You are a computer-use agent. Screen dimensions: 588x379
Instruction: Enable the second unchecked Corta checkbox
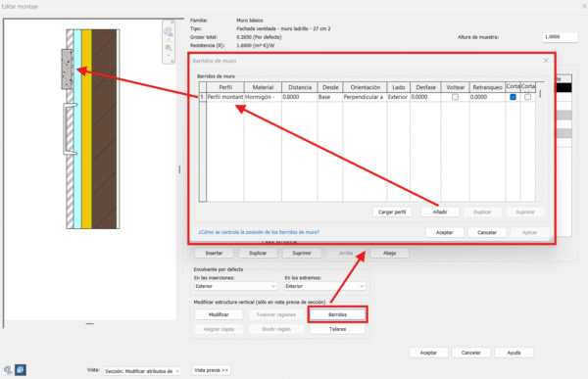[527, 97]
